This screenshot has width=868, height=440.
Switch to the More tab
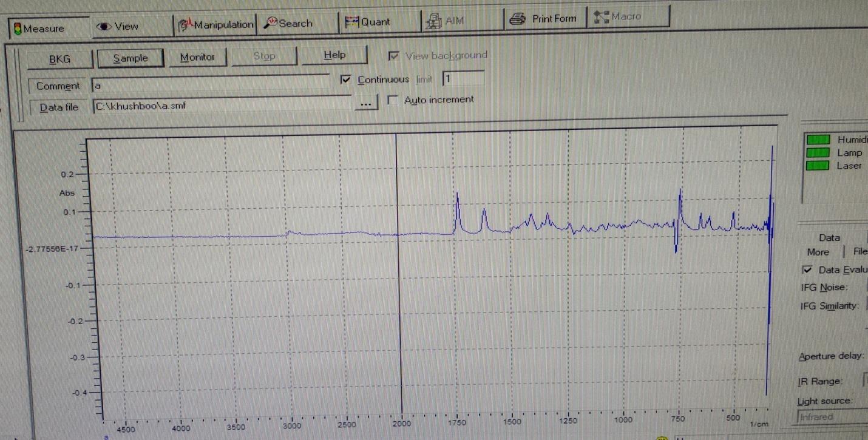click(818, 252)
